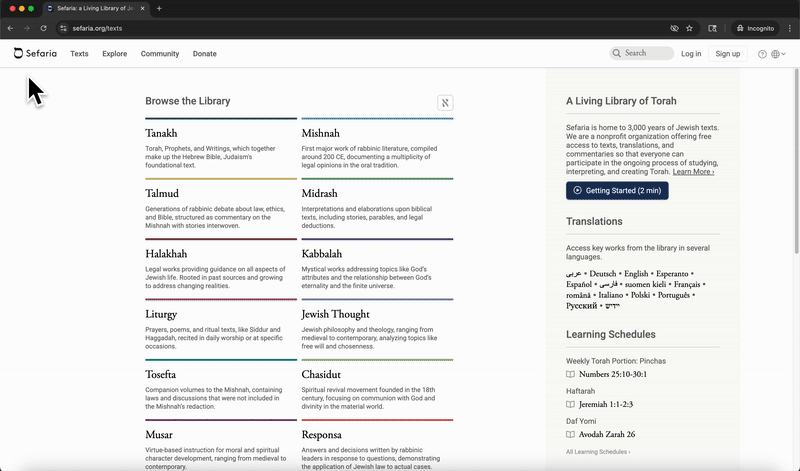Select română translation
This screenshot has height=471, width=800.
click(x=578, y=295)
